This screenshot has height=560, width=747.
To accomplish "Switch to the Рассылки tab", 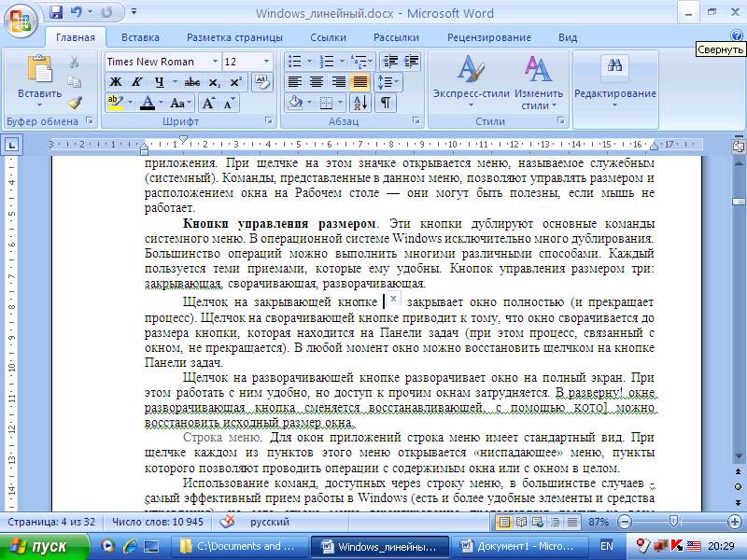I will 396,37.
